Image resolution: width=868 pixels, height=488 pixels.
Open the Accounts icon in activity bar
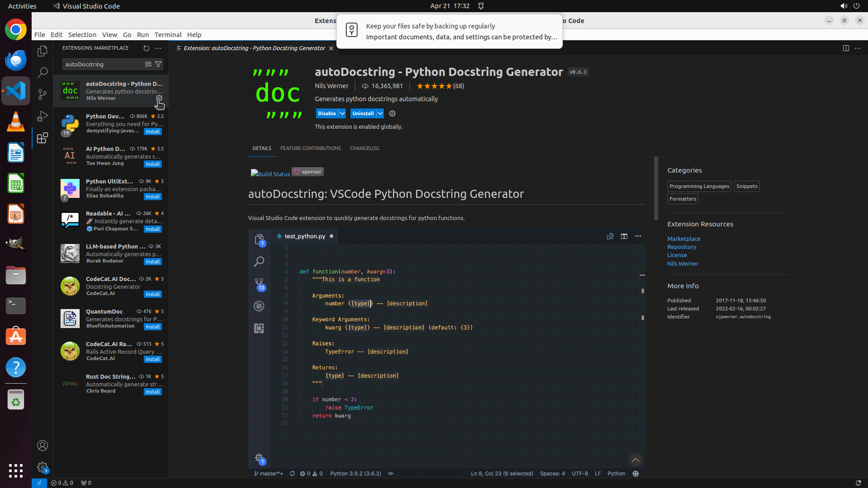coord(42,446)
